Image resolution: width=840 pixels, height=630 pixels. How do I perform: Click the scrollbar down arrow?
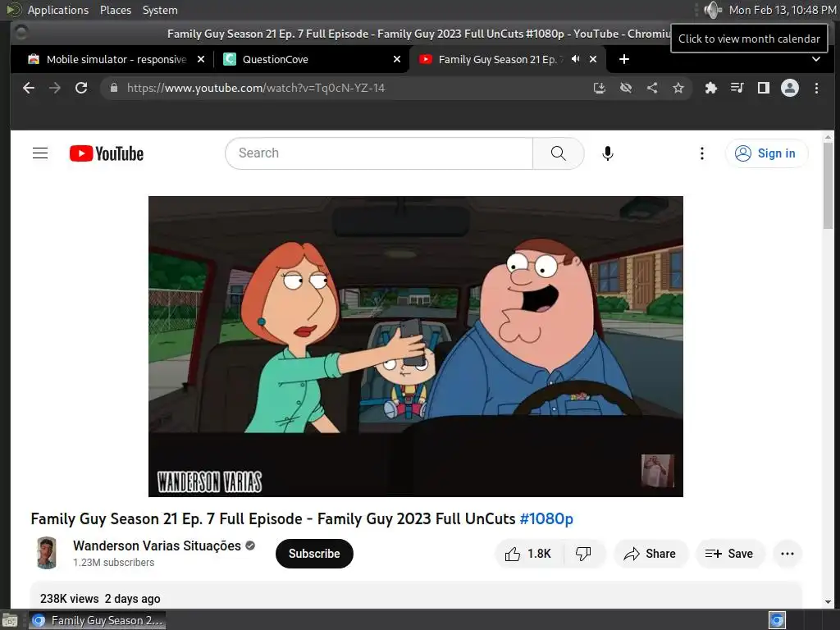(x=829, y=601)
